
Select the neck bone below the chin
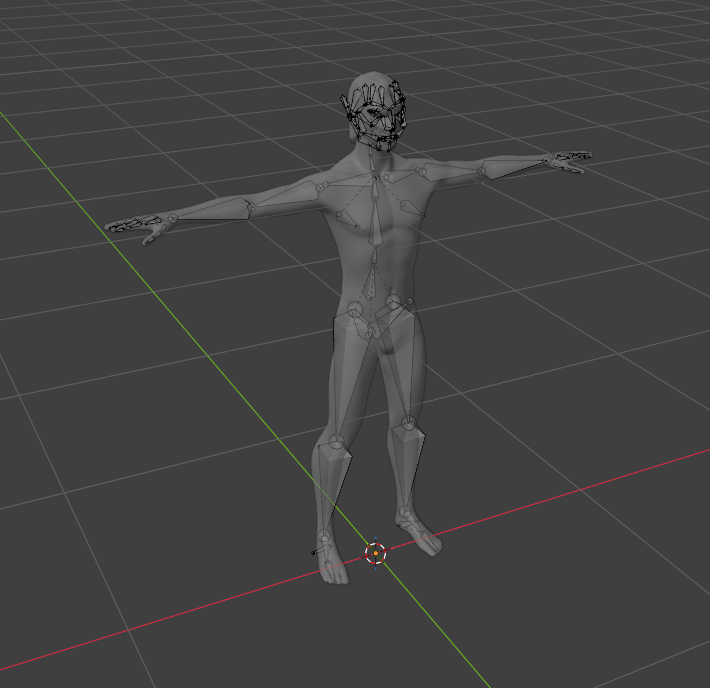click(371, 162)
